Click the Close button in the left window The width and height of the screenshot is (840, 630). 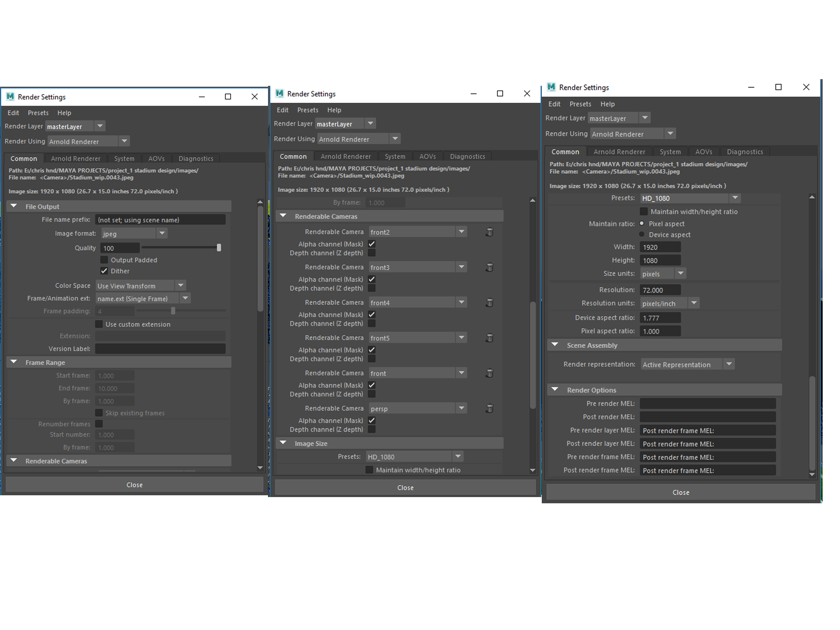tap(134, 485)
